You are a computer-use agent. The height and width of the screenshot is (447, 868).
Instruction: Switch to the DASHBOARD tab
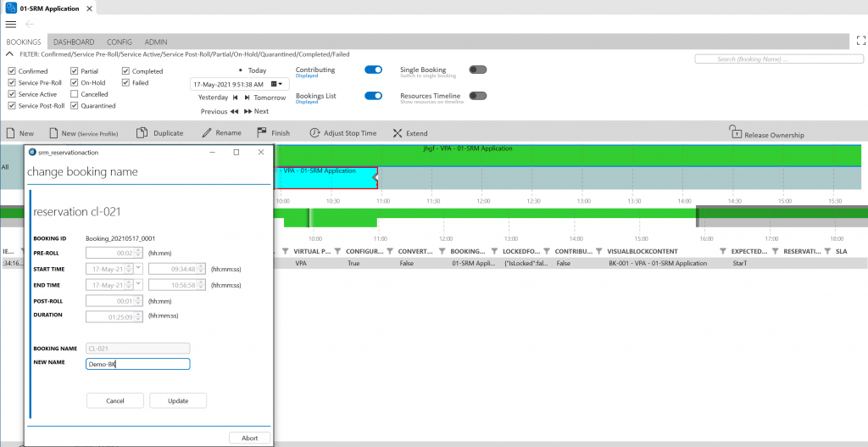point(74,42)
